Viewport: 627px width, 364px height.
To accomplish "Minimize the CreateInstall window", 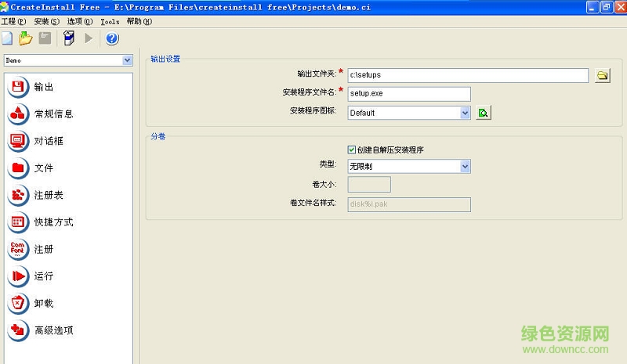I will pyautogui.click(x=593, y=7).
